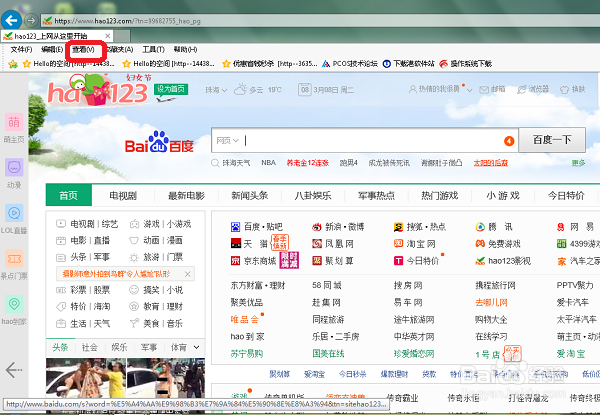Open 下载吧软件站 bookmark

(x=409, y=63)
